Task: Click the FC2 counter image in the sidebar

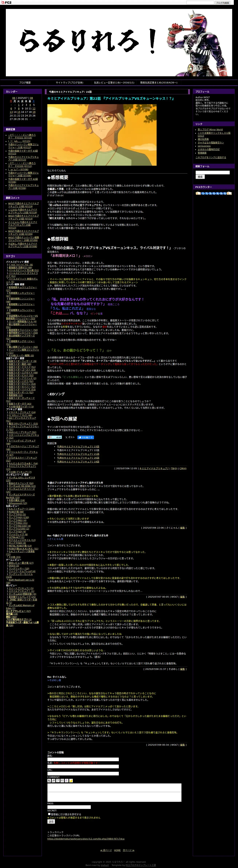Action: click(214, 193)
